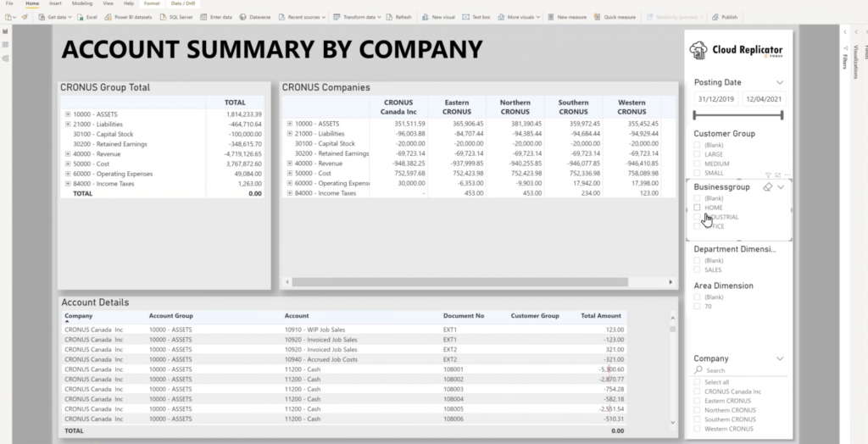Click filter icon above the Businessgroup slicer

point(768,175)
